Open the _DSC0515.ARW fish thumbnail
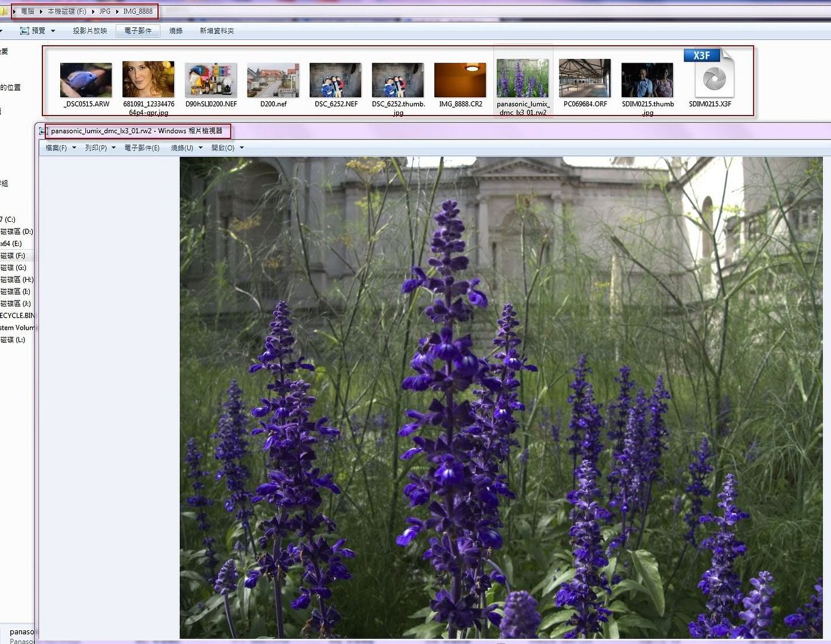 (86, 80)
